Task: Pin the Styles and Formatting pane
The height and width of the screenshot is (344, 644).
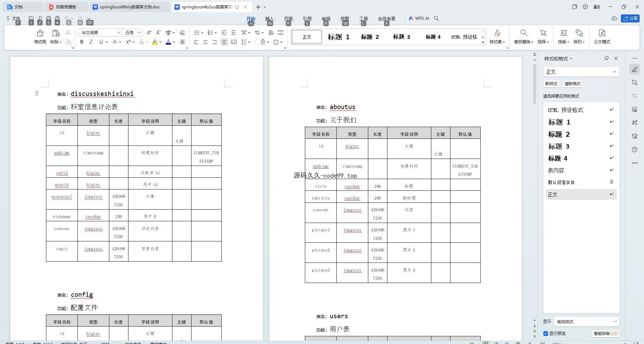Action: coord(606,58)
